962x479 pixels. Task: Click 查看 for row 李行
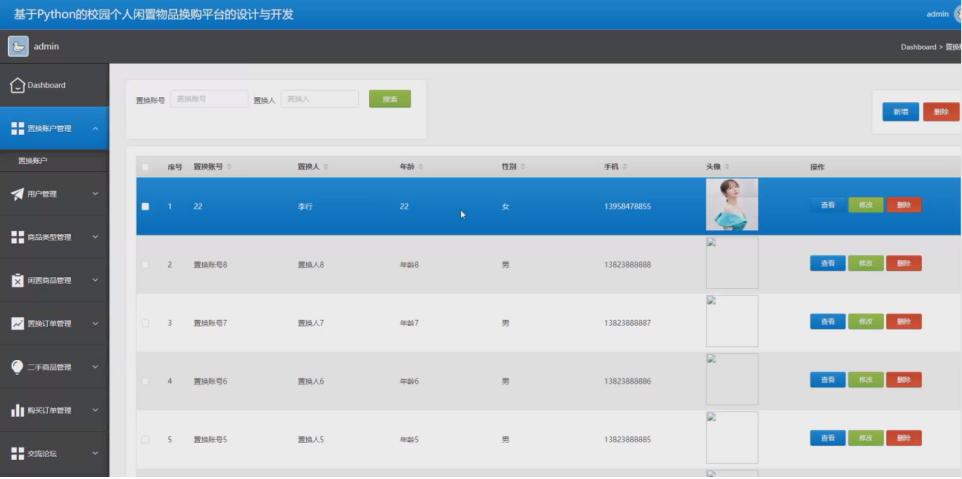pos(828,205)
